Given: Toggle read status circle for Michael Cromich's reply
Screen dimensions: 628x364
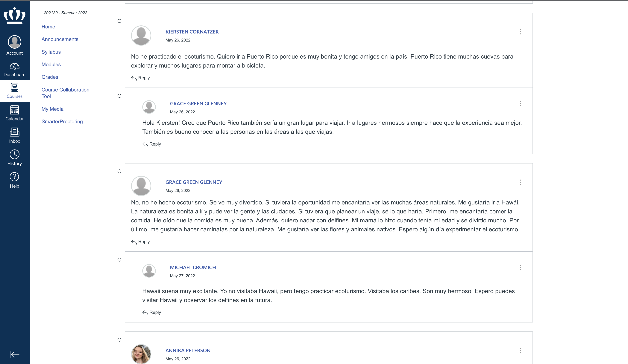Looking at the screenshot, I should (119, 260).
